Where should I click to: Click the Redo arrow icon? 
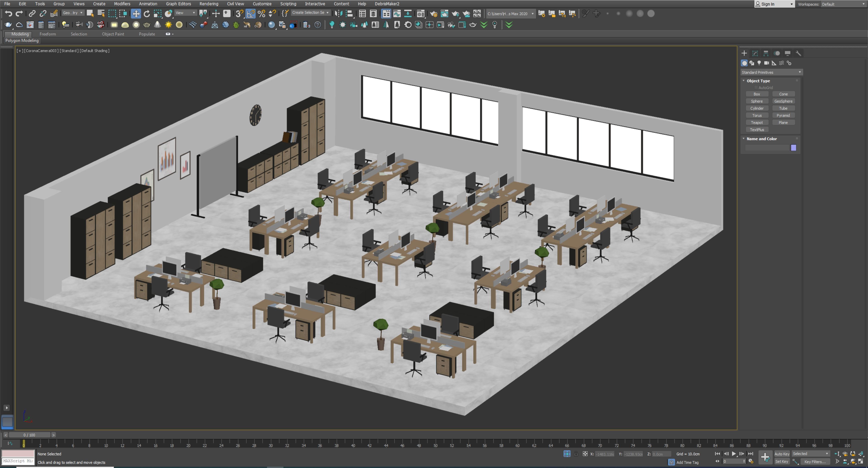[19, 14]
